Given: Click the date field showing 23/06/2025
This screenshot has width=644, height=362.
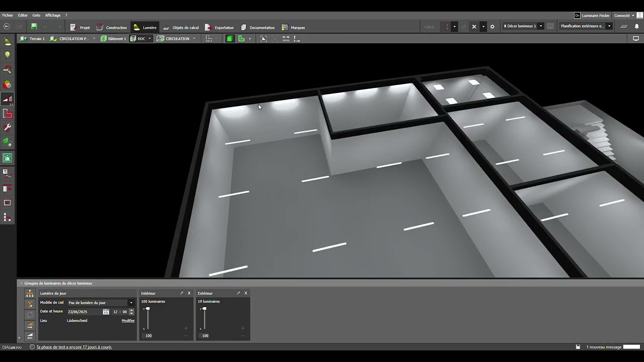Looking at the screenshot, I should (84, 312).
